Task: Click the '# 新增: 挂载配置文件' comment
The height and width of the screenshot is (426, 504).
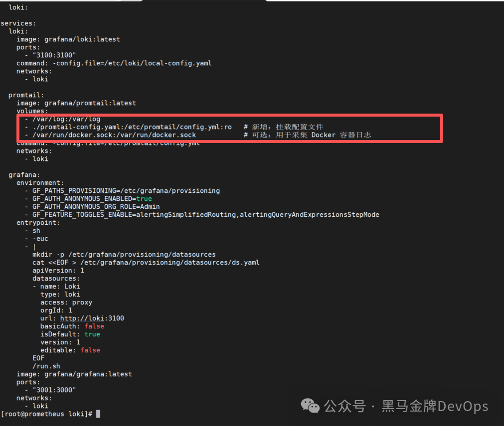Action: pyautogui.click(x=283, y=127)
